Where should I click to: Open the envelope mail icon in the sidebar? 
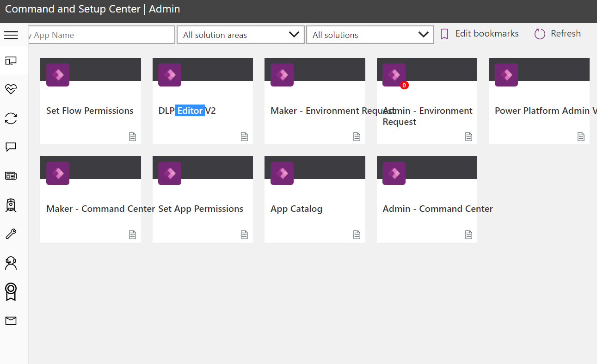[11, 321]
